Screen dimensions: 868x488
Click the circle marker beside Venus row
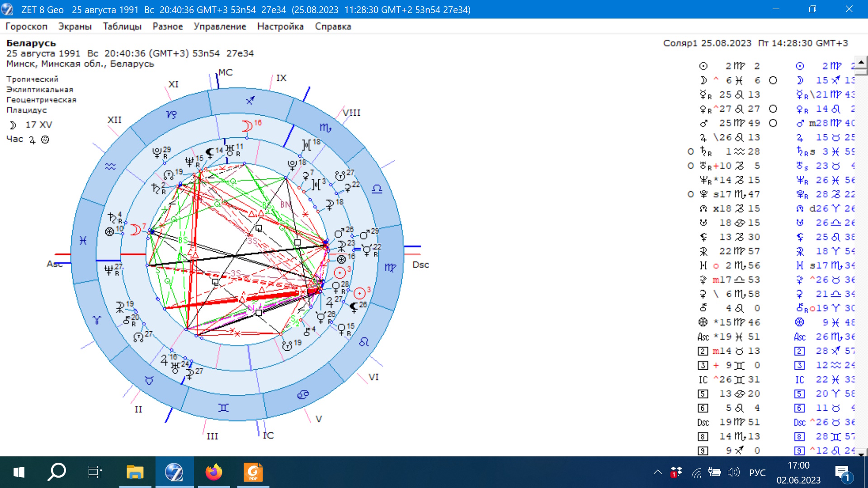click(773, 109)
